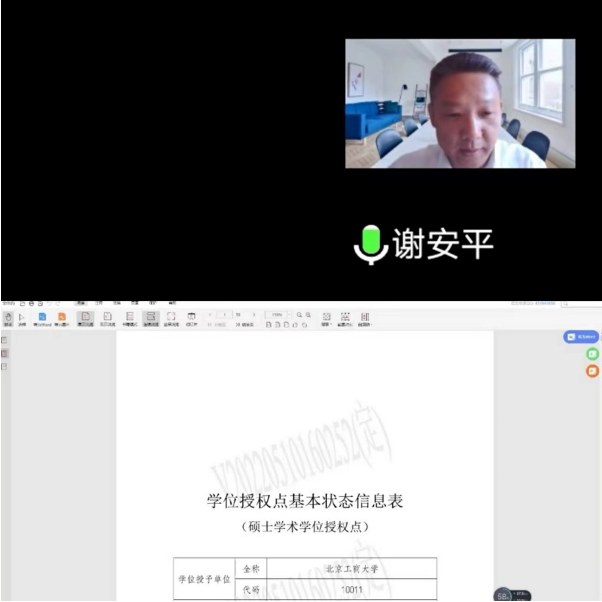Select the hand tool in PDF toolbar

pos(8,317)
